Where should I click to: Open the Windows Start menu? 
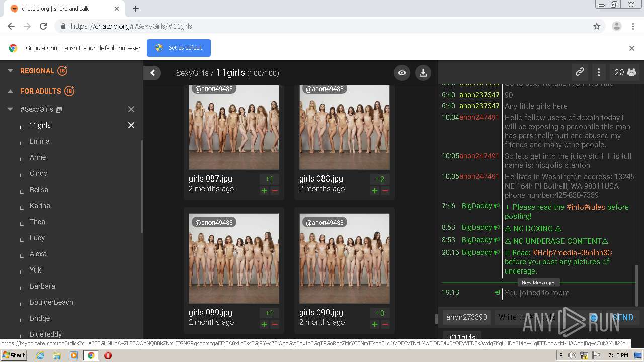[x=14, y=355]
